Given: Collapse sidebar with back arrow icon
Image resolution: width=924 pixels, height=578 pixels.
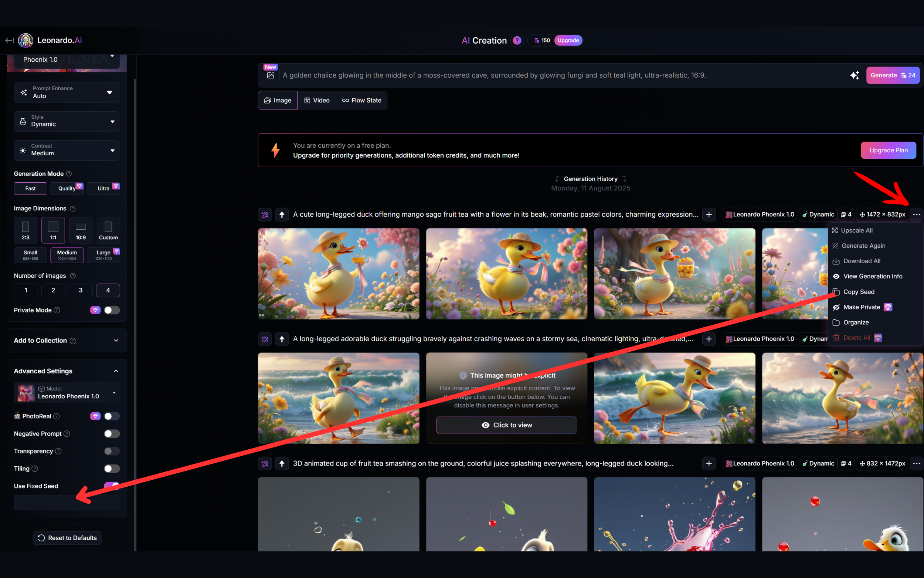Looking at the screenshot, I should 10,40.
